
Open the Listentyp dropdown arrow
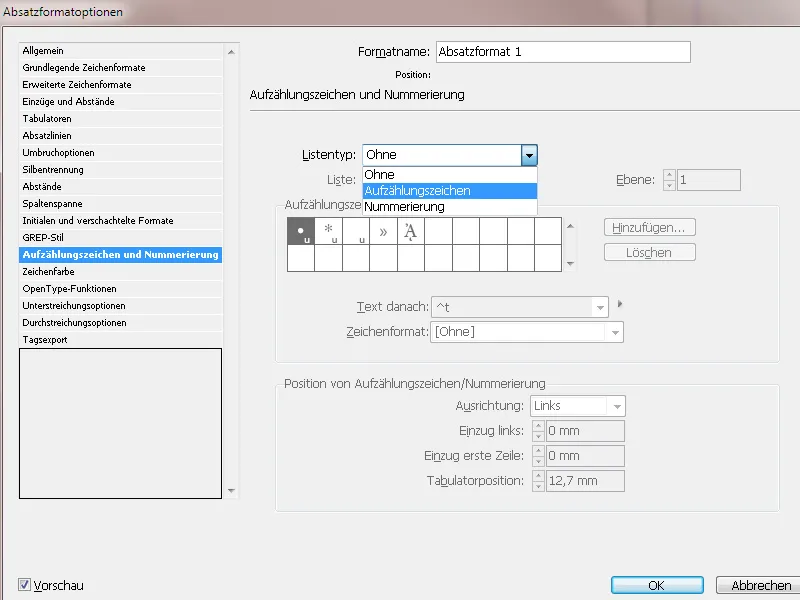(529, 155)
